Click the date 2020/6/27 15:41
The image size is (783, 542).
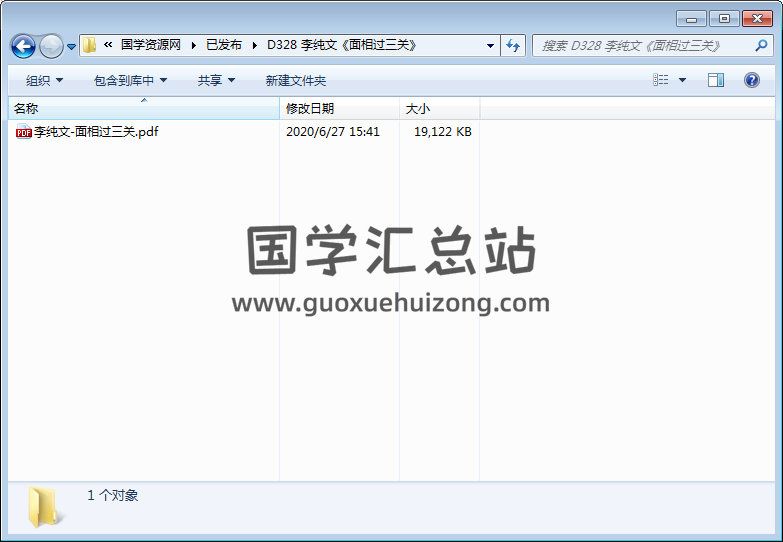pos(333,131)
